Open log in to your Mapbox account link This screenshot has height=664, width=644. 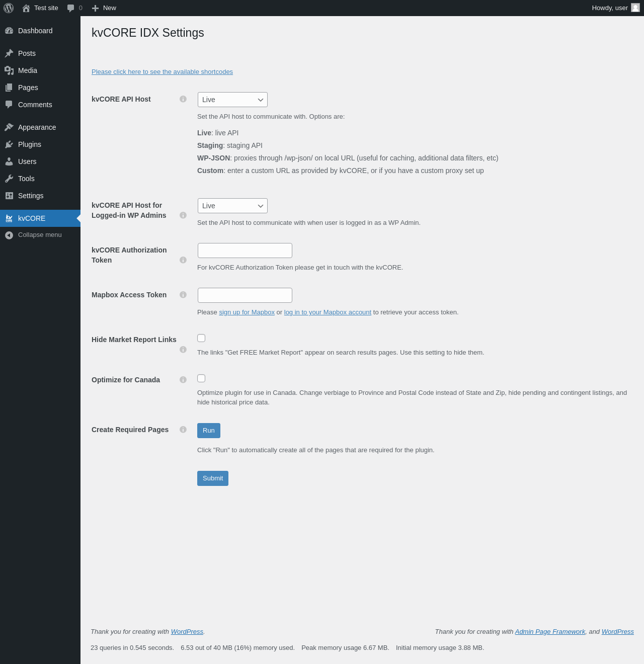click(x=328, y=312)
